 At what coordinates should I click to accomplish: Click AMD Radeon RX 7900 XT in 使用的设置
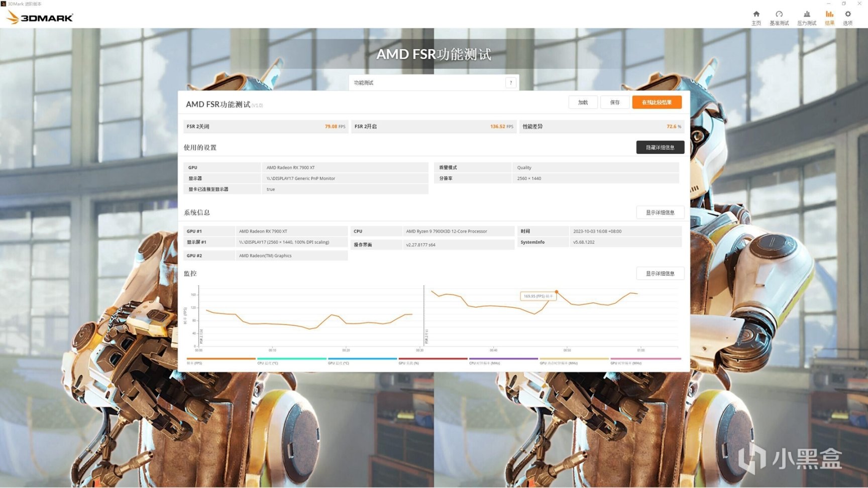[290, 168]
